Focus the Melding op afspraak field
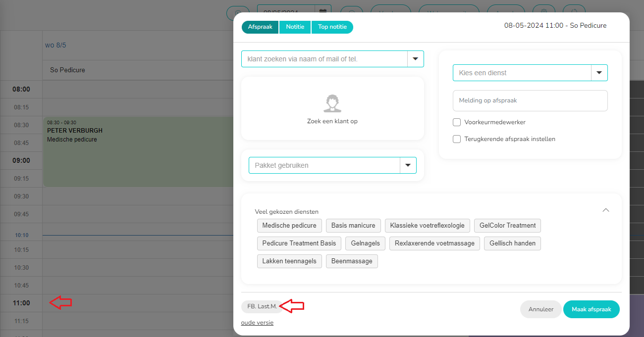This screenshot has width=644, height=337. coord(530,100)
